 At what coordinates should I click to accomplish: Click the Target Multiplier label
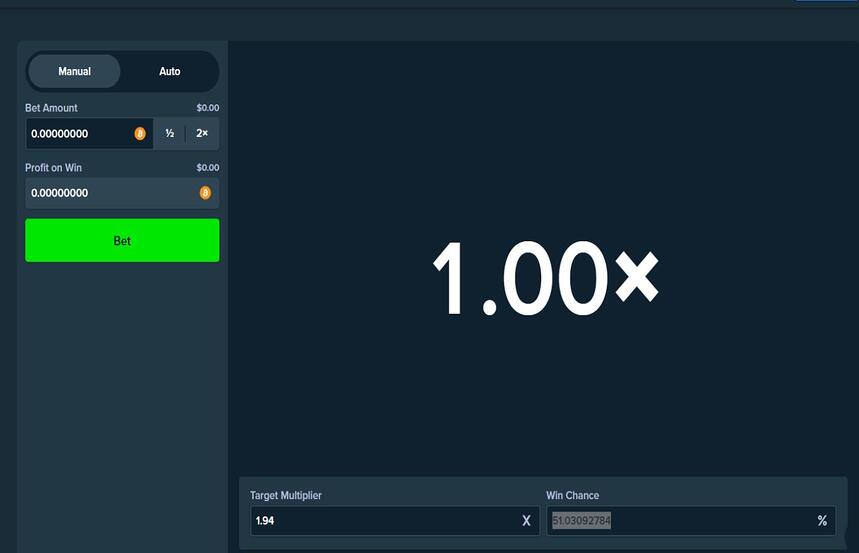(x=286, y=495)
